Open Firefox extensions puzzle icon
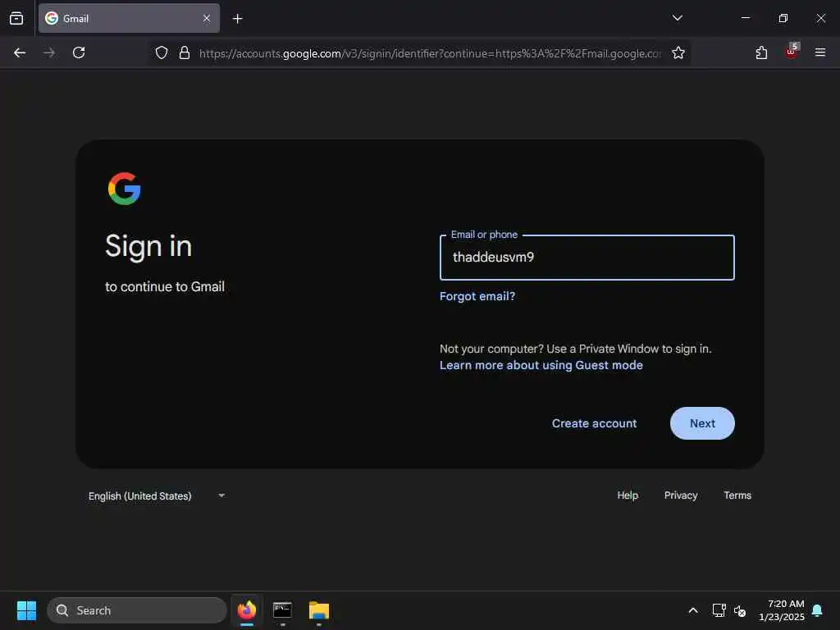The image size is (840, 630). coord(761,52)
